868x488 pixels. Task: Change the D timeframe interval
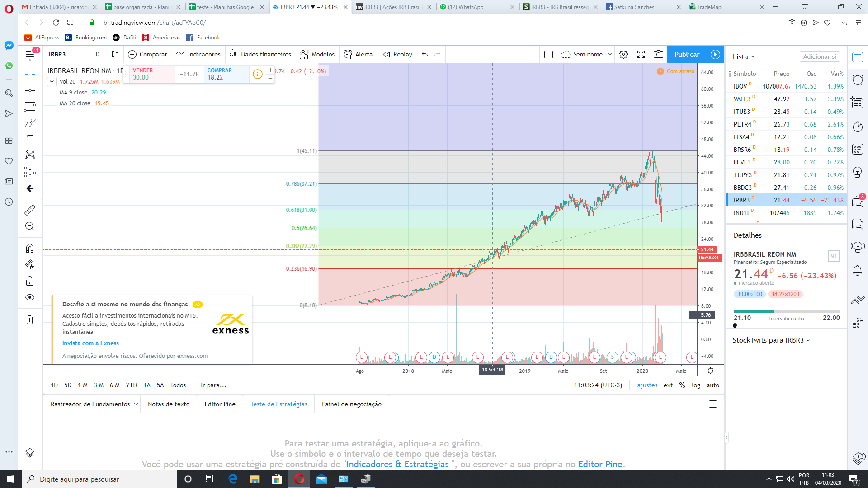coord(97,54)
